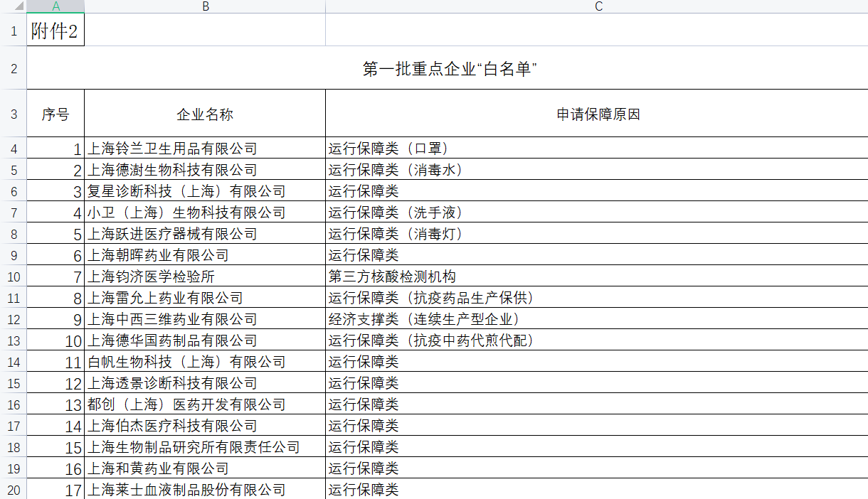Select serial number cell 9
The width and height of the screenshot is (868, 499).
(55, 319)
